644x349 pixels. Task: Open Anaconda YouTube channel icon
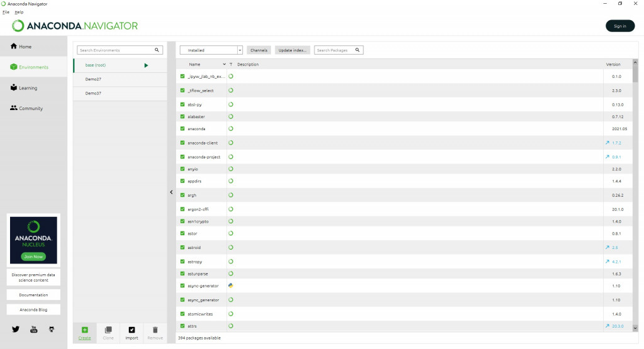34,329
